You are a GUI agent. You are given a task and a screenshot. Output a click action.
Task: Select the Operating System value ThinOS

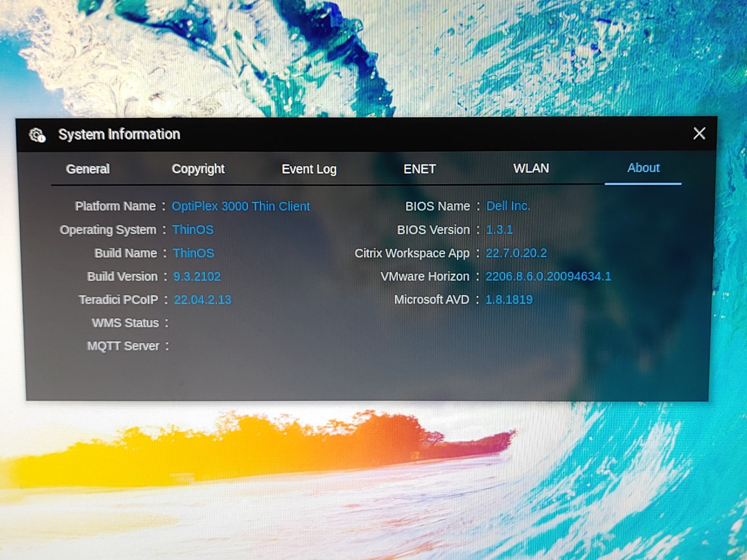coord(192,230)
